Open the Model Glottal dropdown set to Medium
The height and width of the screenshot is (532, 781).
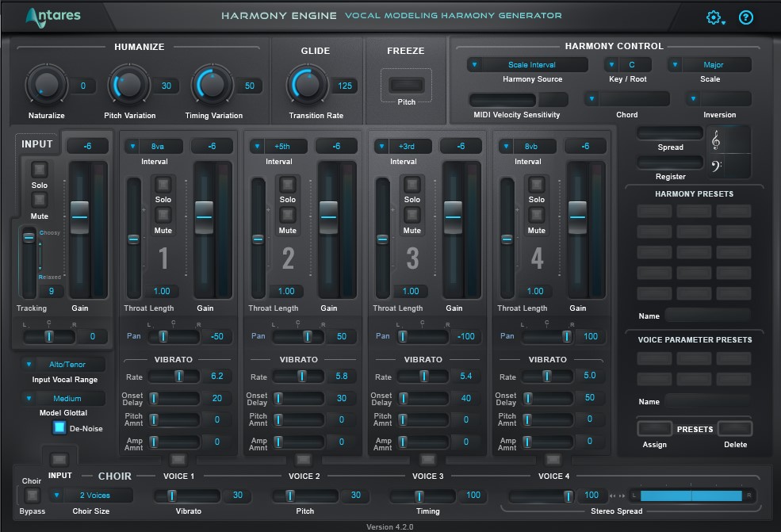(x=63, y=397)
